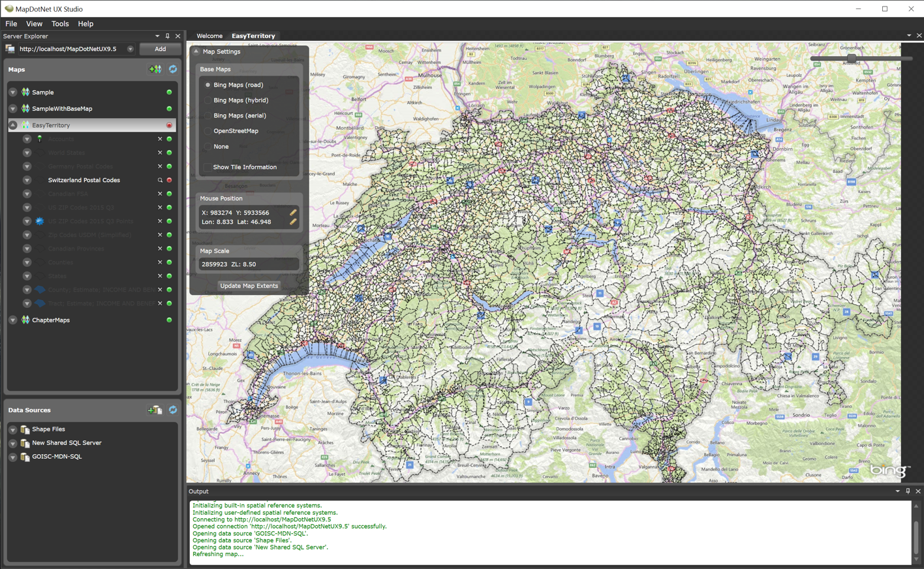Click the add data source icon
Screen dimensions: 924x569
click(x=155, y=410)
